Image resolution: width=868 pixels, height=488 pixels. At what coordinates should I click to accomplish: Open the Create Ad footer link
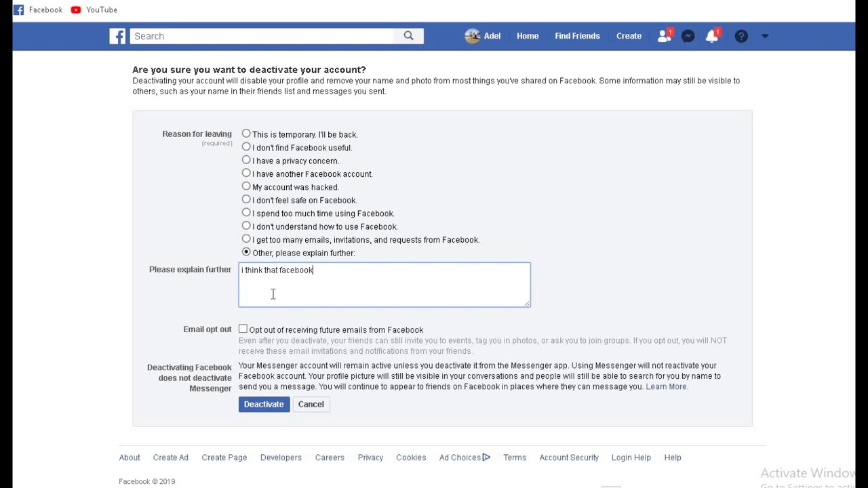click(171, 457)
